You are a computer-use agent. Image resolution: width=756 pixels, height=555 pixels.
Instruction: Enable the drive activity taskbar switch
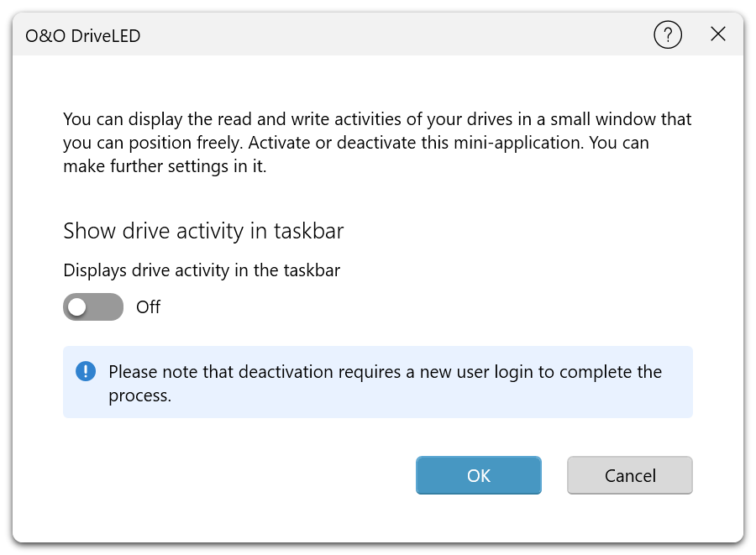(x=93, y=307)
